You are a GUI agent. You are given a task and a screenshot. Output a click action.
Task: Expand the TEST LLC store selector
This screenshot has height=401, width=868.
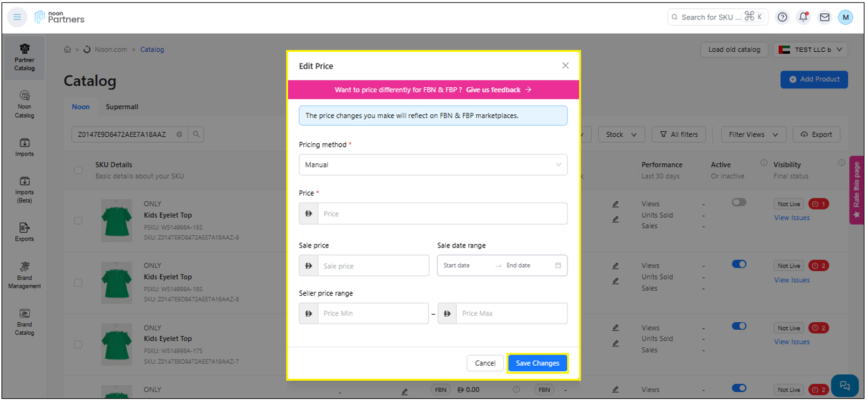pyautogui.click(x=811, y=50)
